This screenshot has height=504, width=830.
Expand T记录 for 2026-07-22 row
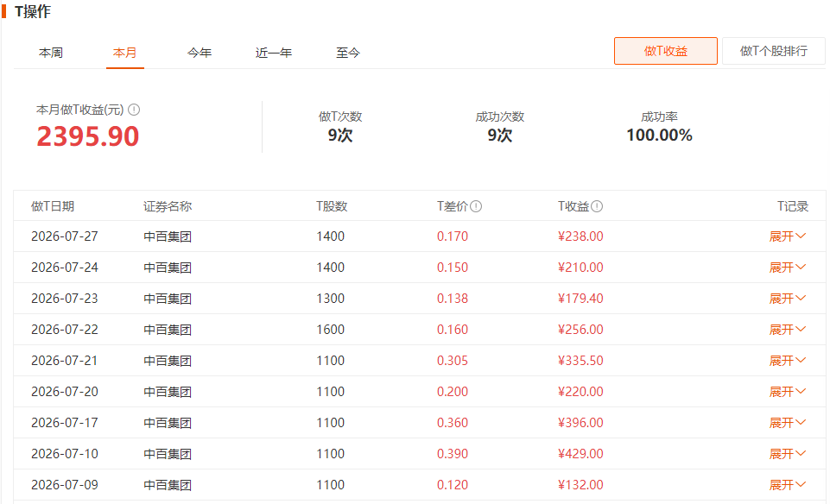(787, 330)
